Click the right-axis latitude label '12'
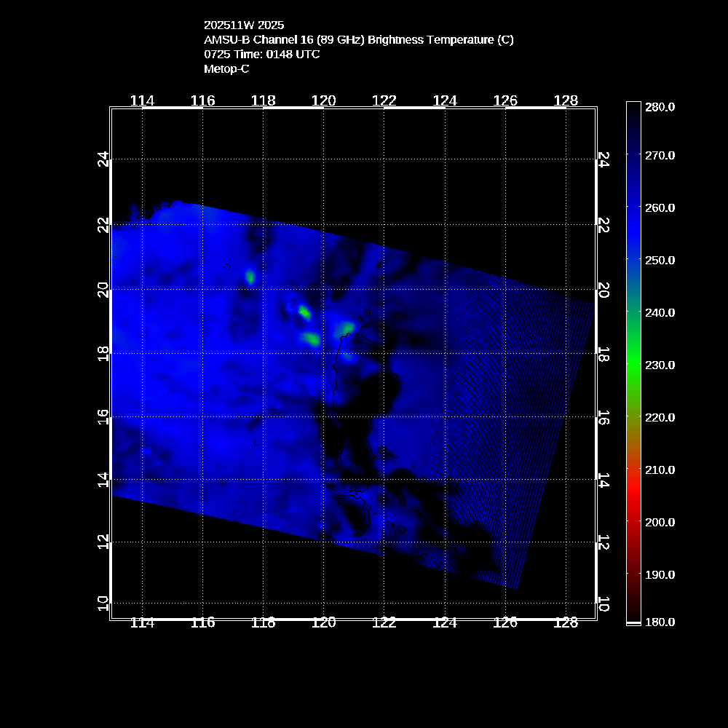Screen dimensions: 728x728 click(x=603, y=542)
